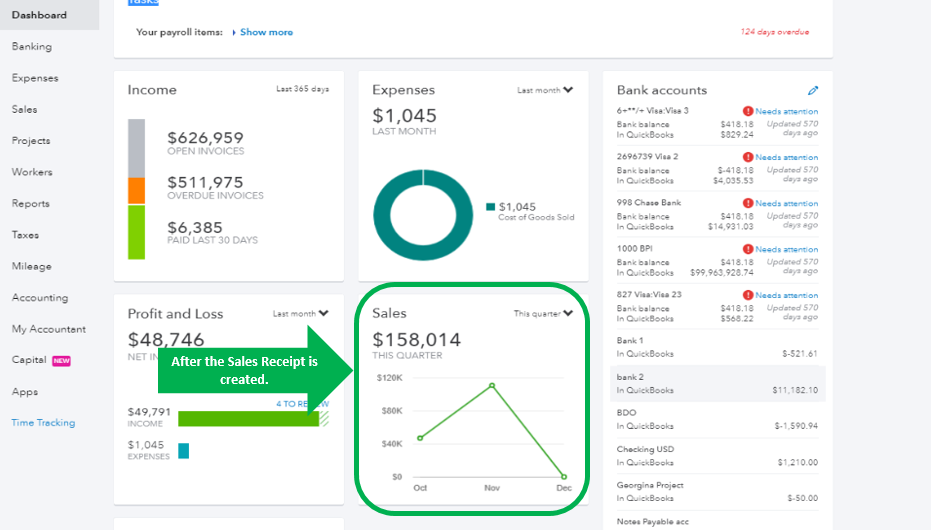Open the Sales This quarter dropdown
The image size is (931, 530).
click(543, 313)
